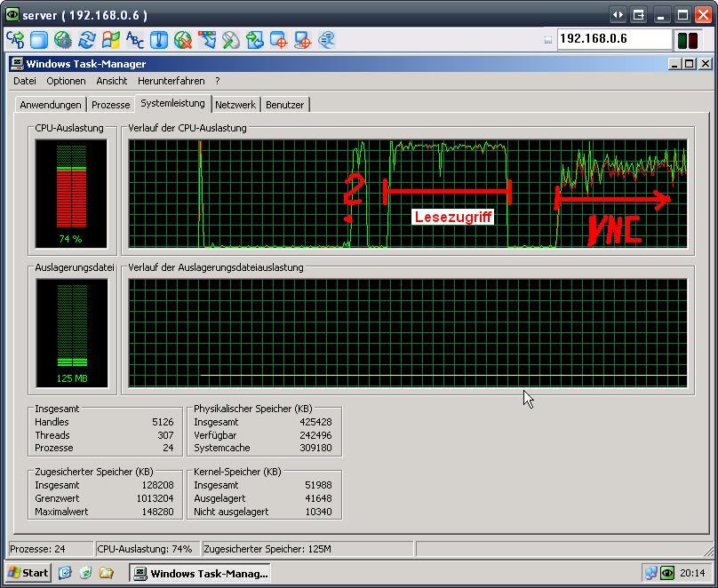The width and height of the screenshot is (718, 588).
Task: Open the file transfer icon
Action: click(255, 40)
